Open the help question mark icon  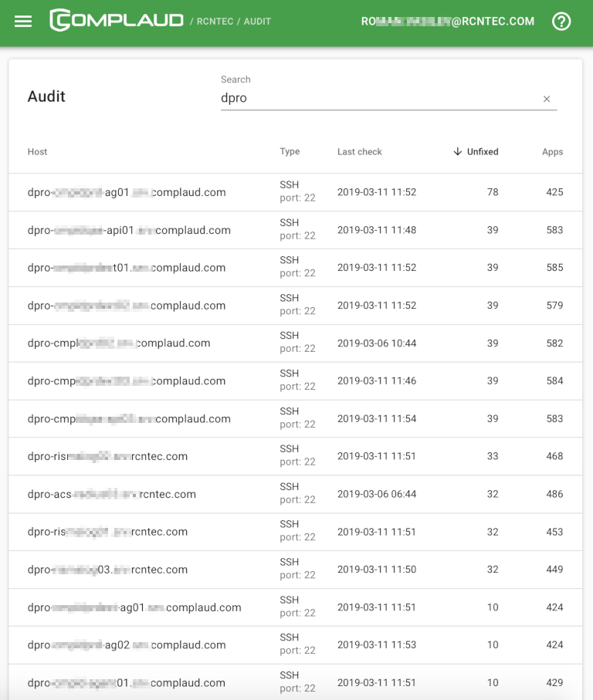[561, 22]
